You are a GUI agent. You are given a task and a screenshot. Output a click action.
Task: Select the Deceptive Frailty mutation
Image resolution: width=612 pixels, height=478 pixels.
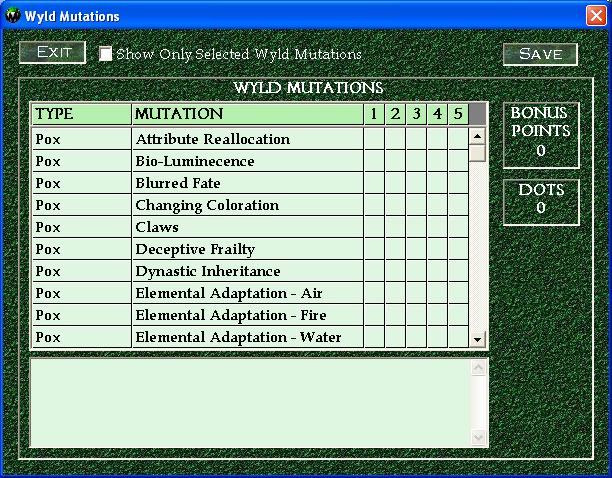195,249
